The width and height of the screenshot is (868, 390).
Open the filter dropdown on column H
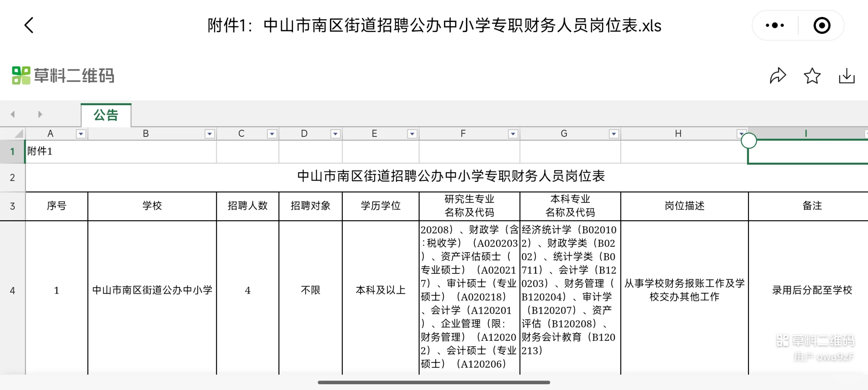[x=742, y=133]
